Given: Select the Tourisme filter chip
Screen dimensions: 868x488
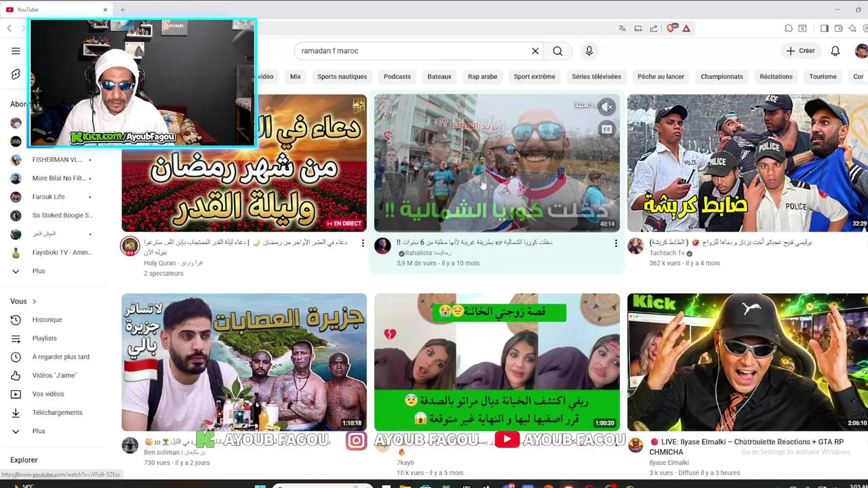Looking at the screenshot, I should coord(823,77).
